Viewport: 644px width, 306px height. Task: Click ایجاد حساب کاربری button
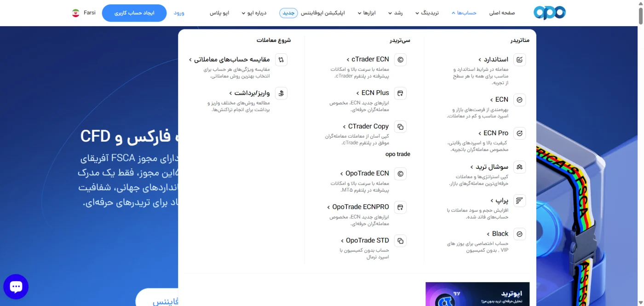pos(134,13)
